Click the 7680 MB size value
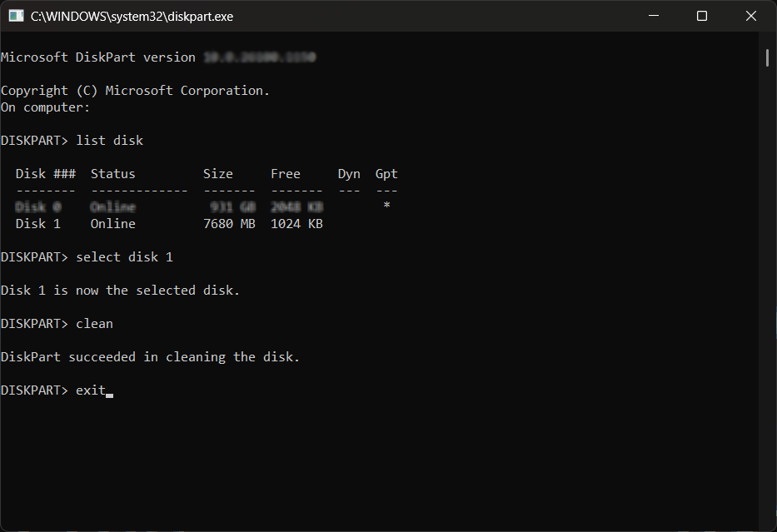777x532 pixels. [x=229, y=224]
